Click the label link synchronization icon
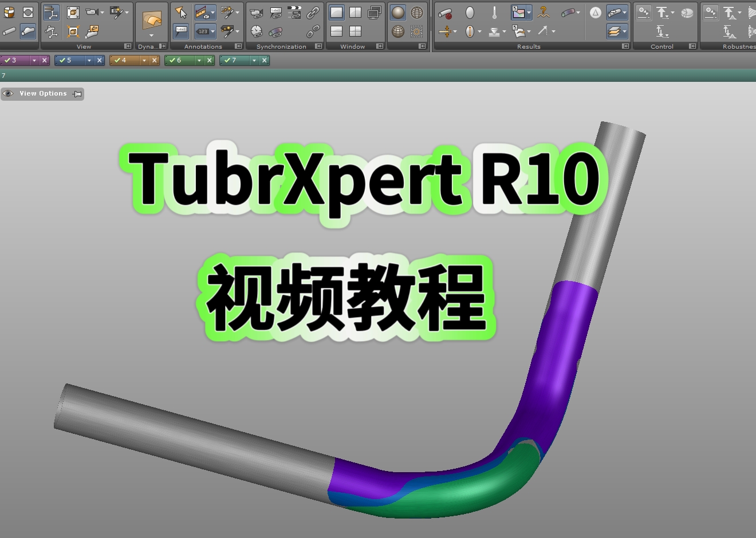 click(275, 12)
